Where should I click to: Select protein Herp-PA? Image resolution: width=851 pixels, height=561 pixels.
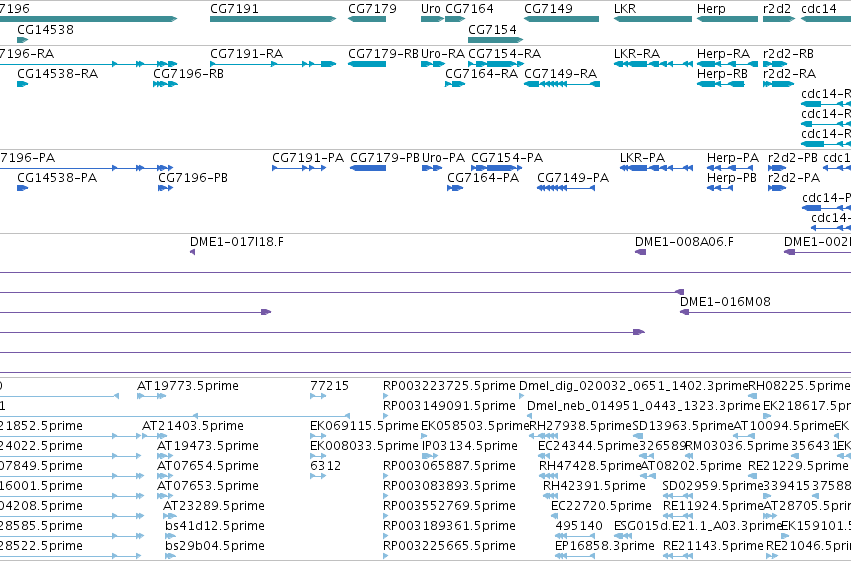tap(729, 168)
